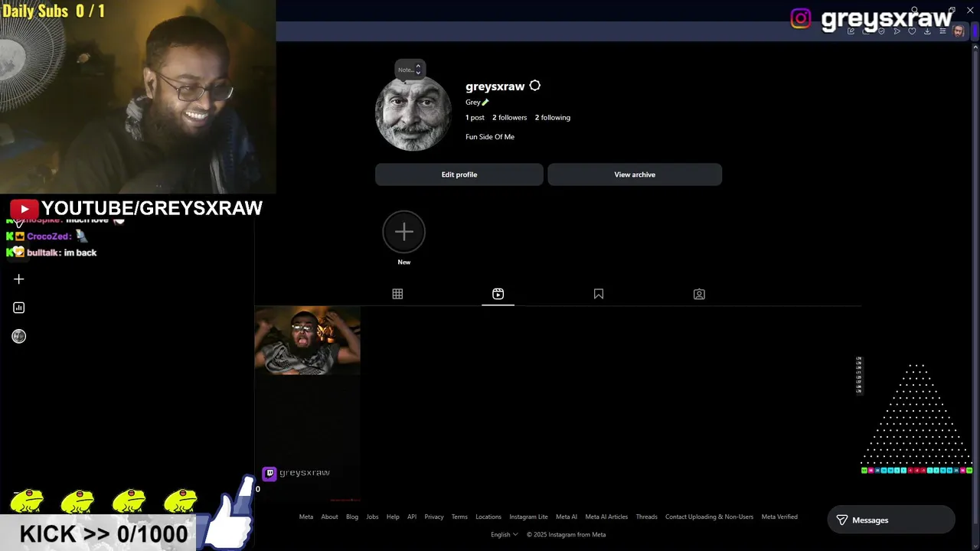Screen dimensions: 980x551
Task: Open the Tagged photos tab
Action: (x=699, y=294)
